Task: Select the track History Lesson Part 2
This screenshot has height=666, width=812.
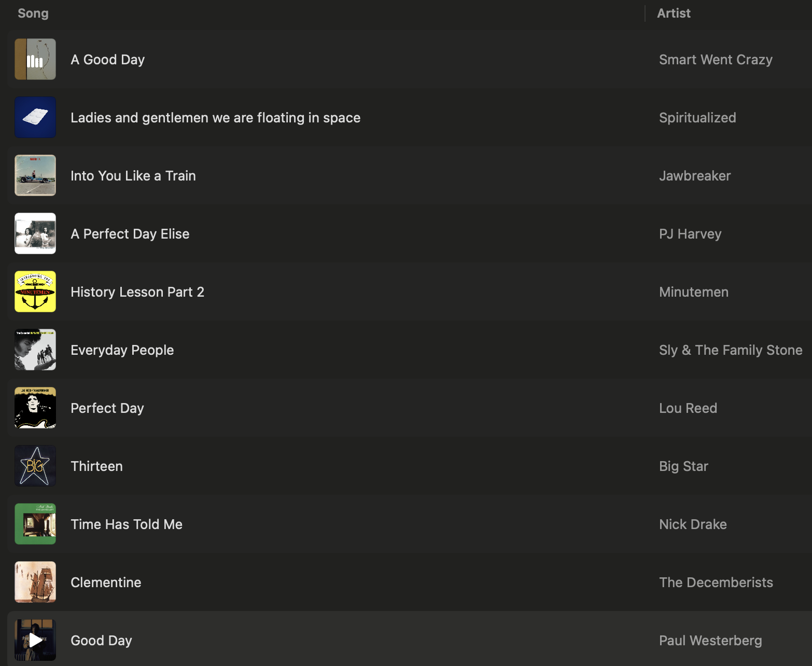Action: coord(137,292)
